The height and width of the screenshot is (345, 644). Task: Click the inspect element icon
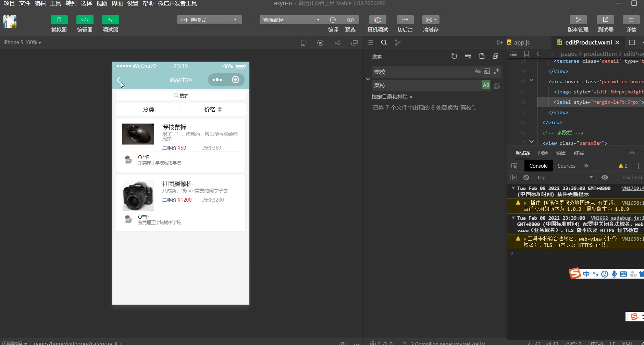[x=514, y=166]
